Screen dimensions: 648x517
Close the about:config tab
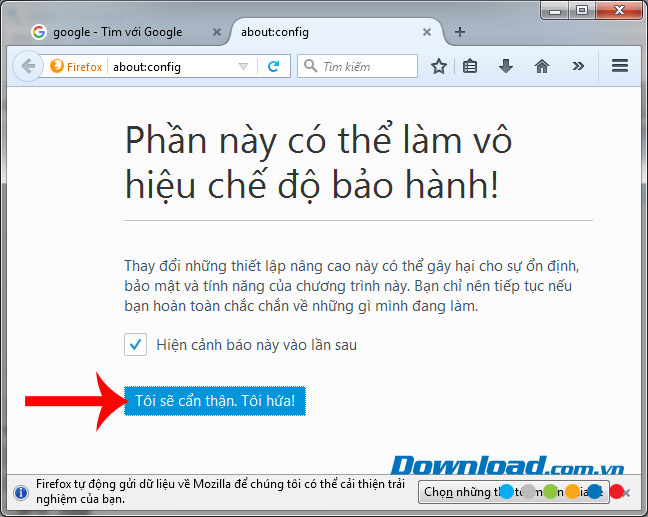(x=427, y=32)
